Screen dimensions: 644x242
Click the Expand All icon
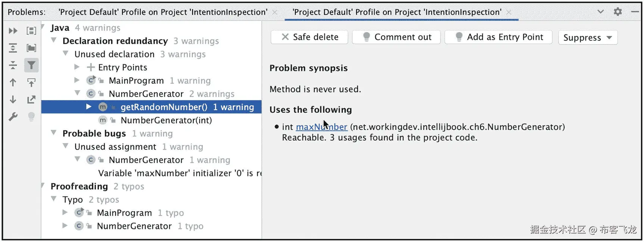point(13,48)
